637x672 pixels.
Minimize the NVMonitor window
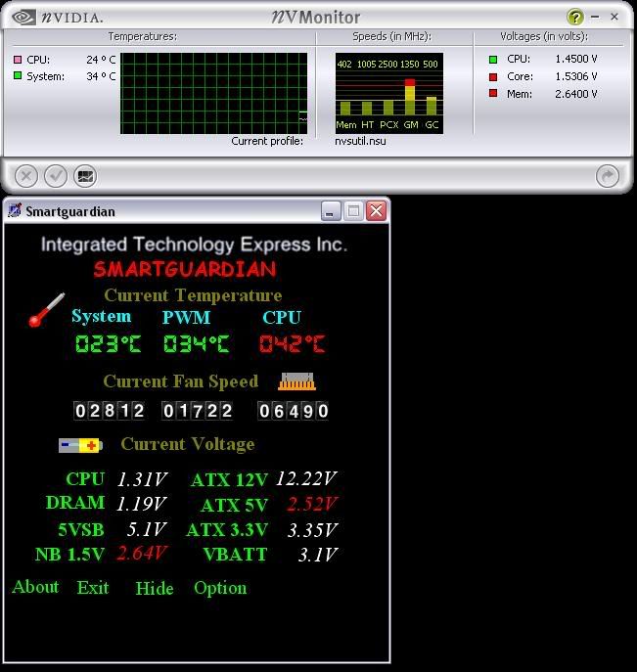click(595, 17)
